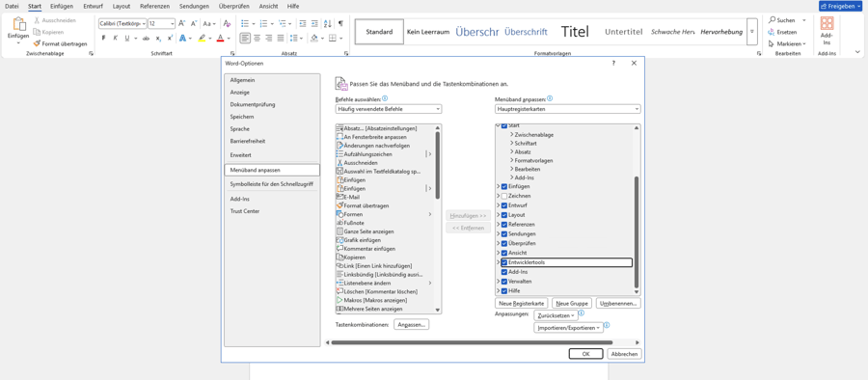Click the sort A-Z icon in ribbon
Image resolution: width=868 pixels, height=380 pixels.
click(x=327, y=23)
